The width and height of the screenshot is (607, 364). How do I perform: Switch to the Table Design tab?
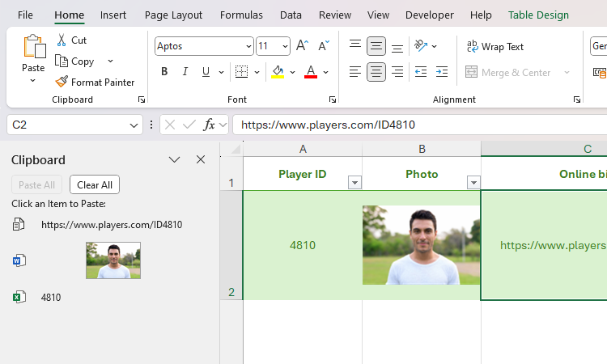[538, 15]
